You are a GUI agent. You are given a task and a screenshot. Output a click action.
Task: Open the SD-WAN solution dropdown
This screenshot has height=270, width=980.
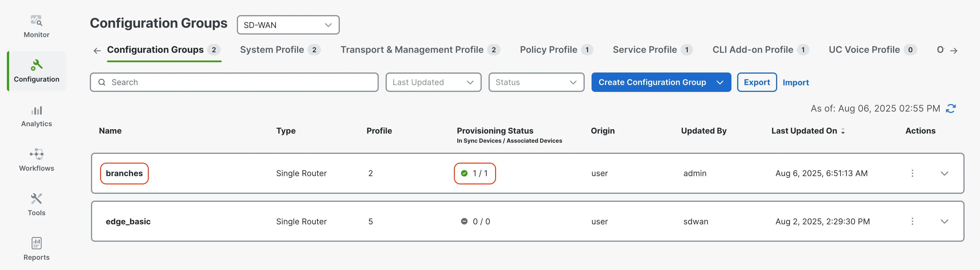click(287, 25)
